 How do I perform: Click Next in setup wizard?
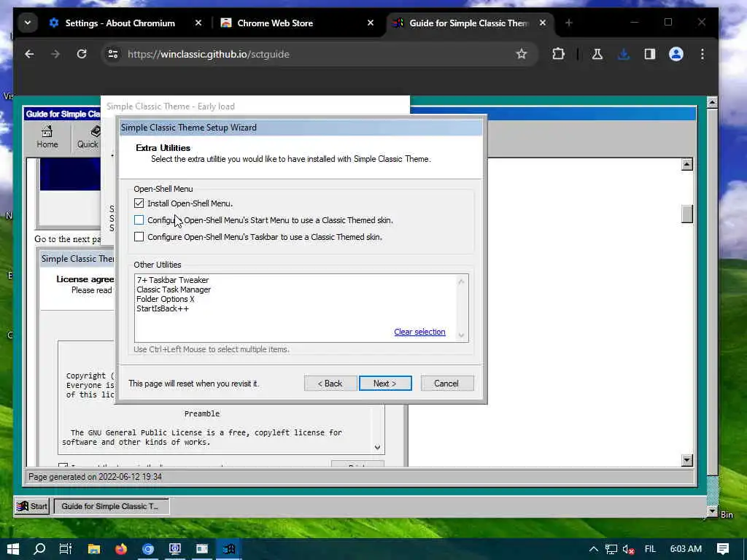click(385, 384)
